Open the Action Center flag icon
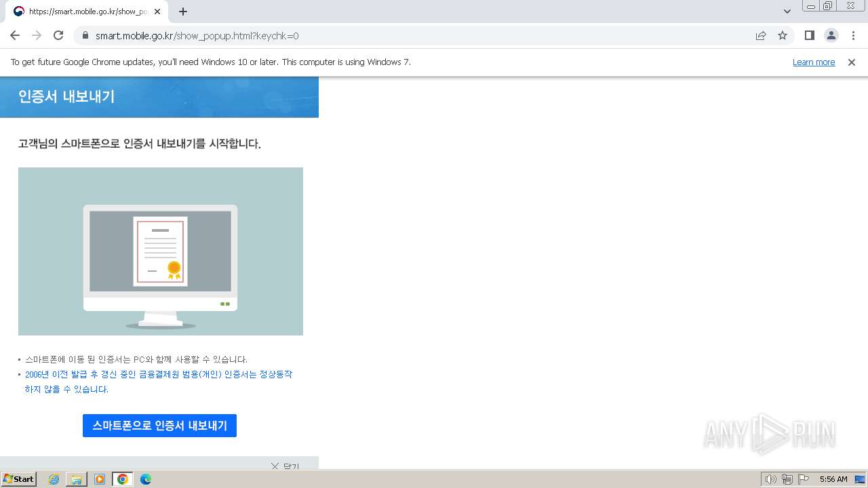The image size is (868, 488). [x=804, y=479]
